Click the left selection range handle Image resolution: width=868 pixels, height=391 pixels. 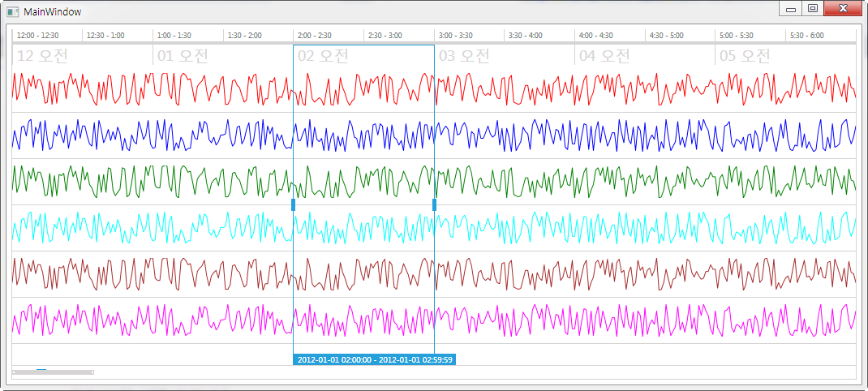tap(293, 205)
